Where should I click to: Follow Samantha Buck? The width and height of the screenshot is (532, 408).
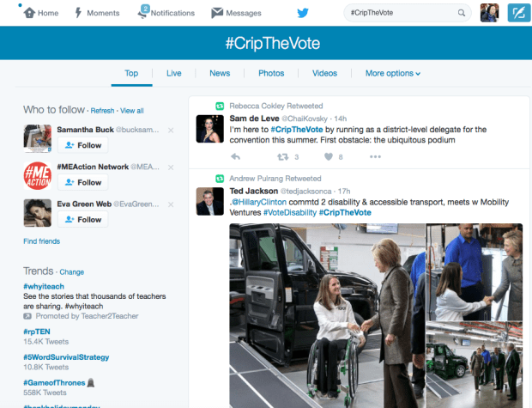pyautogui.click(x=82, y=145)
